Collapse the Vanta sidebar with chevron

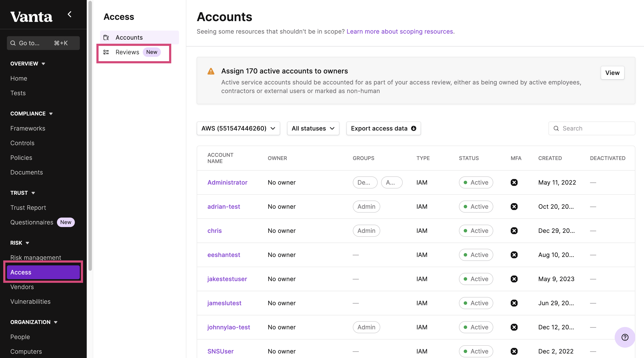click(x=69, y=14)
